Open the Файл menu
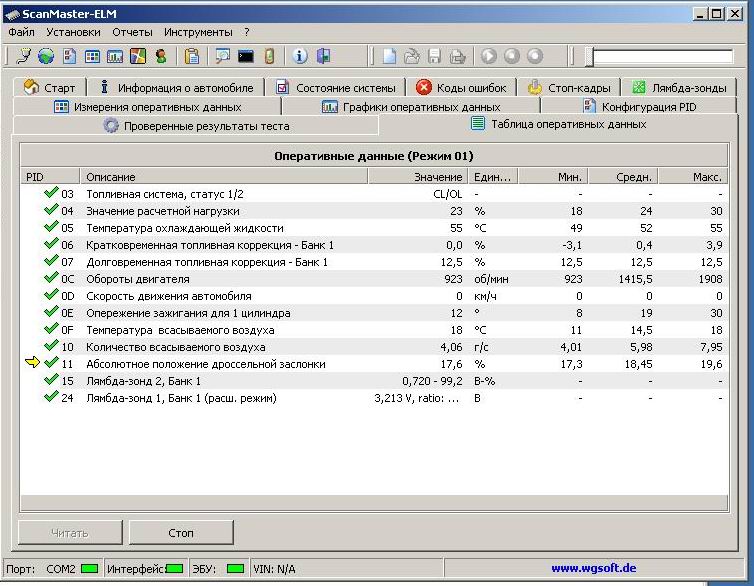The height and width of the screenshot is (586, 754). tap(21, 32)
